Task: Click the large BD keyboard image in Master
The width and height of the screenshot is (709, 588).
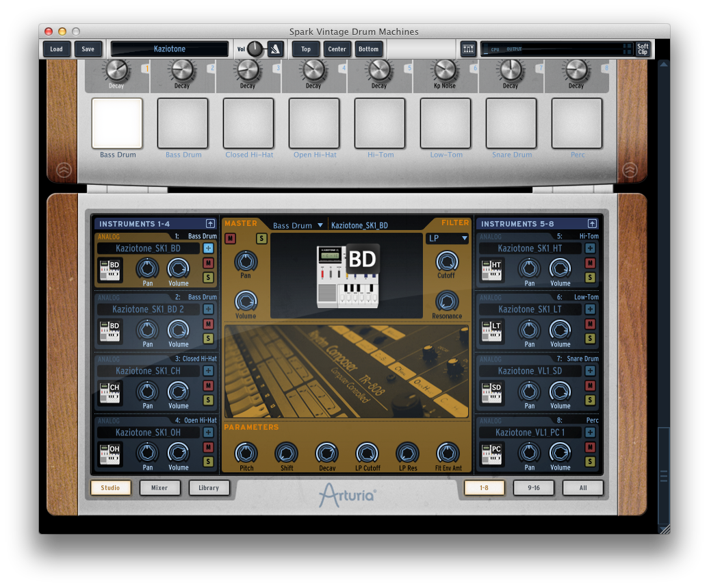Action: 347,277
